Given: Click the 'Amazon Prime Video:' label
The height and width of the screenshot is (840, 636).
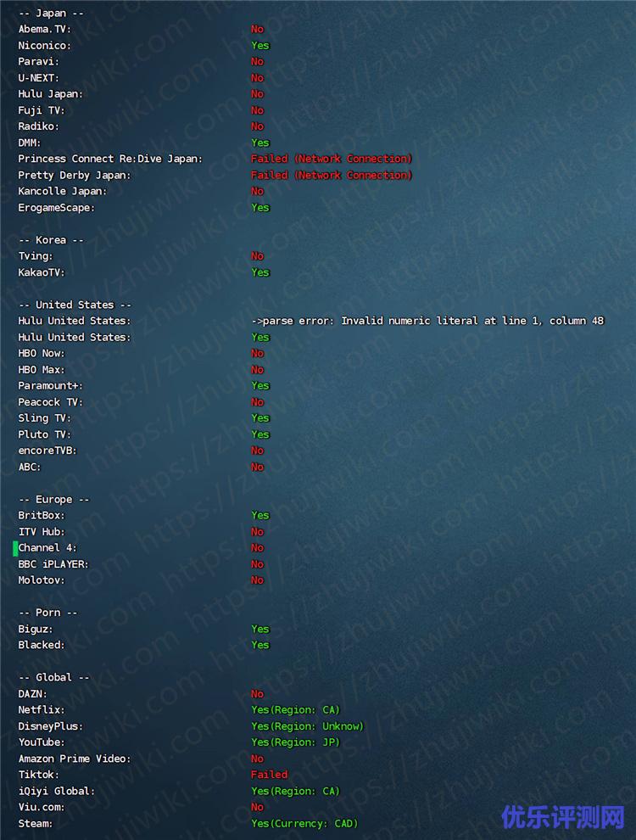Looking at the screenshot, I should pyautogui.click(x=75, y=759).
